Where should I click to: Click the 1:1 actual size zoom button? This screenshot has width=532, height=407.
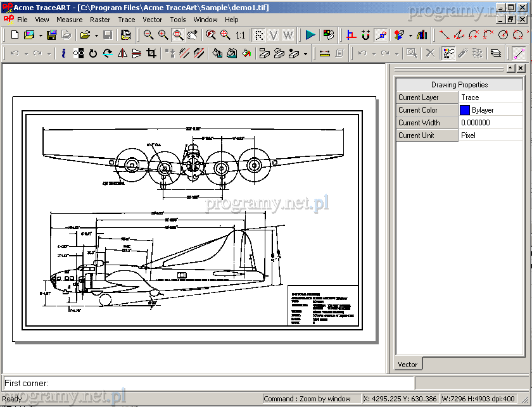click(240, 35)
